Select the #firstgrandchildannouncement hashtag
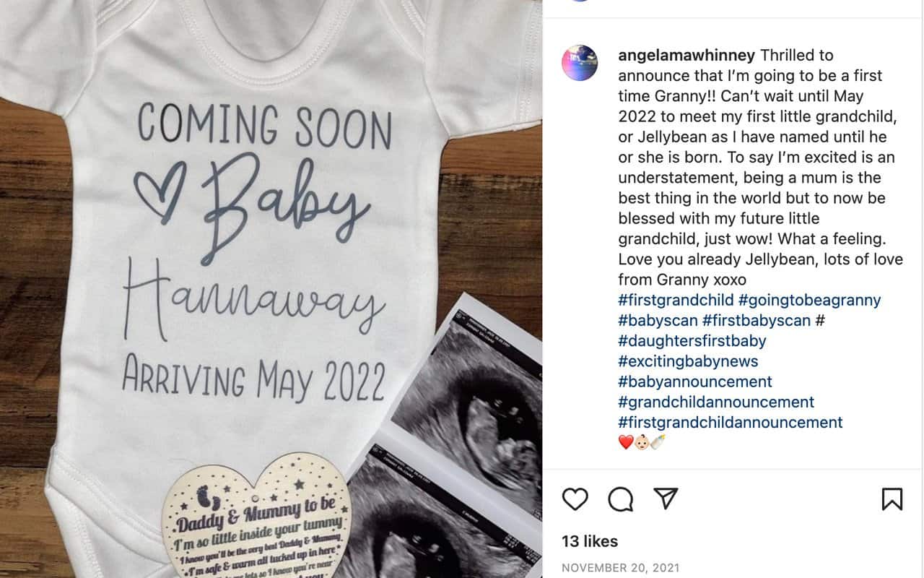The width and height of the screenshot is (924, 578). (x=731, y=421)
